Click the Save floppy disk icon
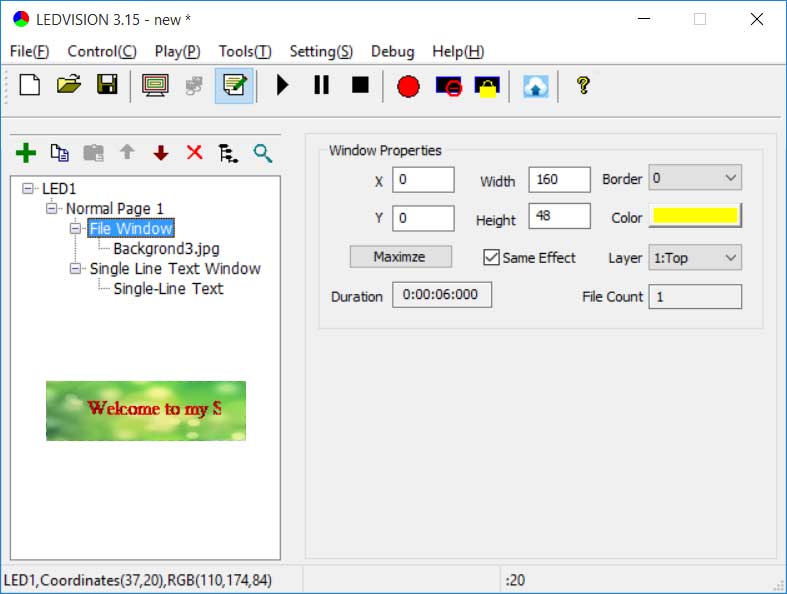Viewport: 787px width, 594px height. click(x=107, y=86)
